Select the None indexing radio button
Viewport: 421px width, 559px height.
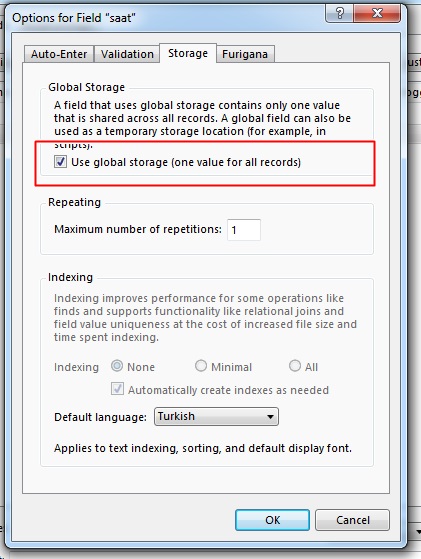click(117, 366)
